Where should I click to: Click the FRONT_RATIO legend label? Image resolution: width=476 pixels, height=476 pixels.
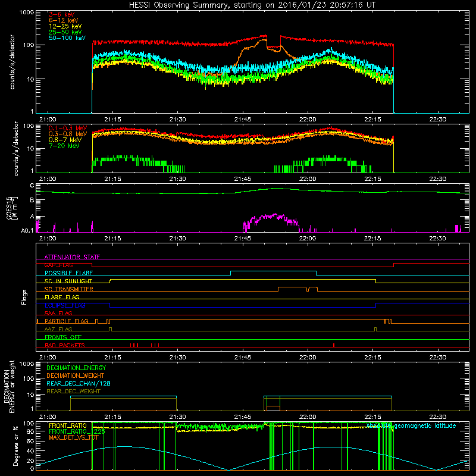coord(68,425)
